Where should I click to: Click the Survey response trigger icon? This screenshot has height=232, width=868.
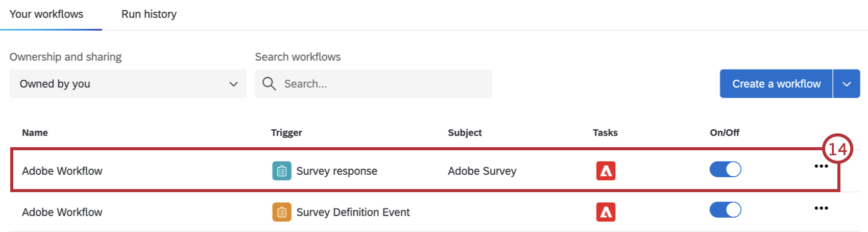[282, 171]
